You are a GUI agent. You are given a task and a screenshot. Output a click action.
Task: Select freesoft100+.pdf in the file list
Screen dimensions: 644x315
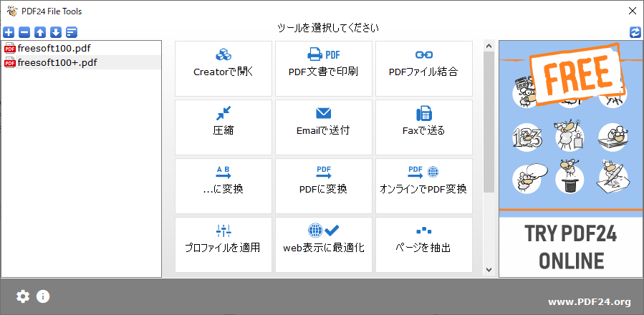57,62
